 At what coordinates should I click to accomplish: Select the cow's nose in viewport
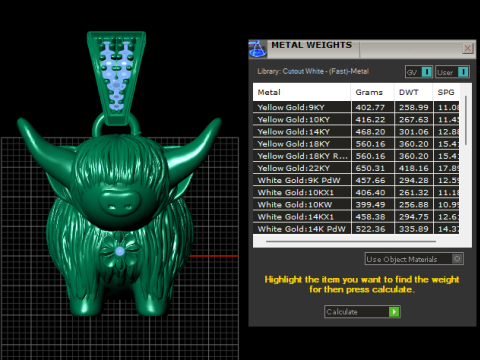pos(120,203)
